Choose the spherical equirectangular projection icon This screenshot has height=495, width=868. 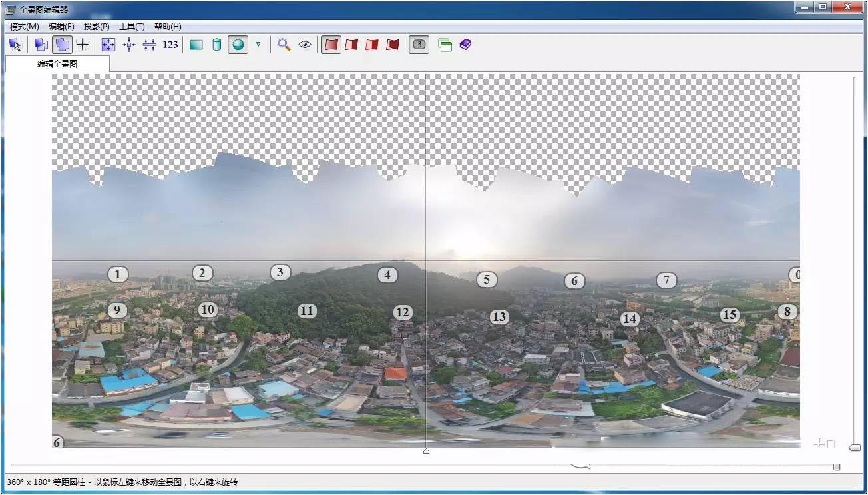pyautogui.click(x=238, y=45)
